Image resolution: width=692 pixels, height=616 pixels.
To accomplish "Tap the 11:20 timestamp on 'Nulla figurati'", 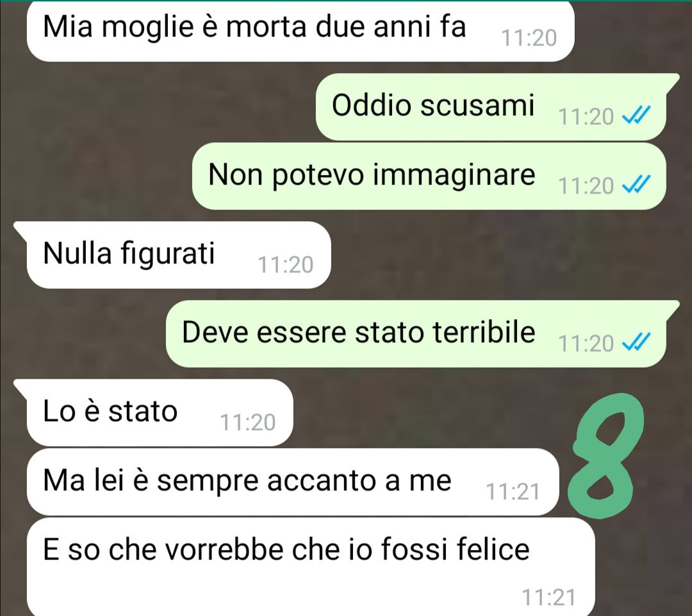I will pyautogui.click(x=286, y=265).
